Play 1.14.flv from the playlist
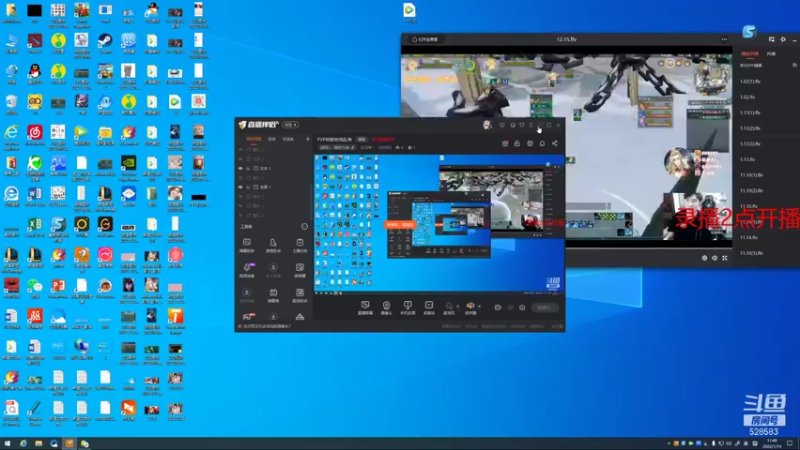This screenshot has width=800, height=450. pyautogui.click(x=748, y=237)
